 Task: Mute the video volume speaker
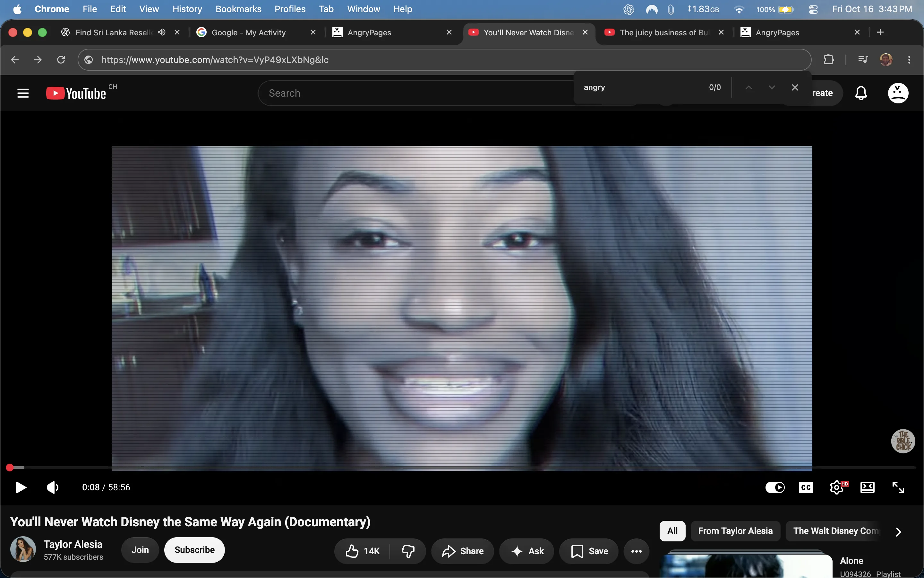52,487
